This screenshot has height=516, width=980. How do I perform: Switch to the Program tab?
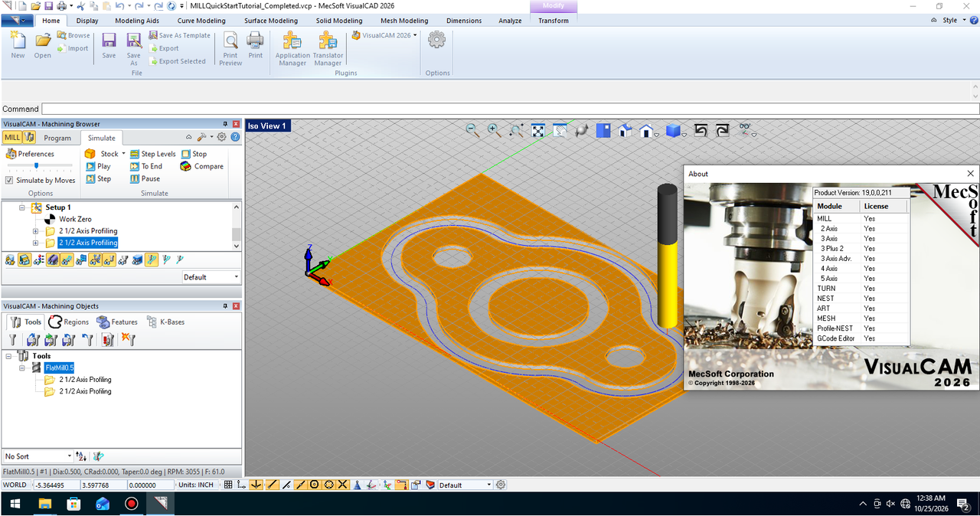(57, 138)
